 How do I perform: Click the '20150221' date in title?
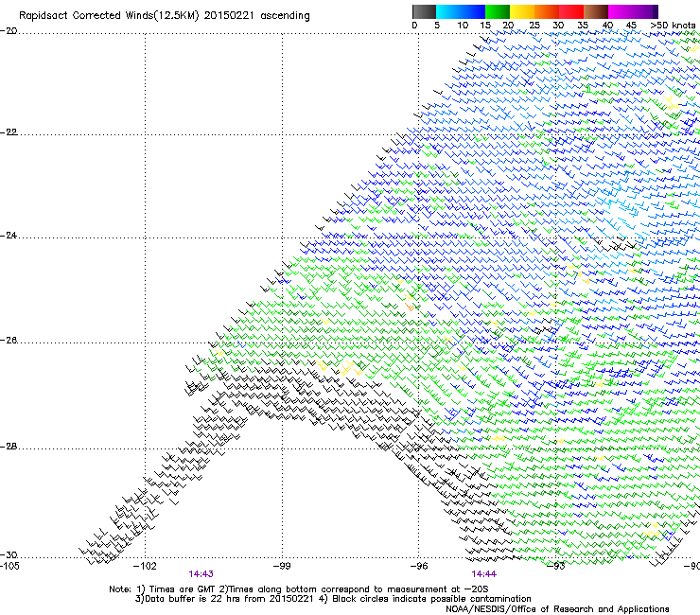click(x=229, y=16)
